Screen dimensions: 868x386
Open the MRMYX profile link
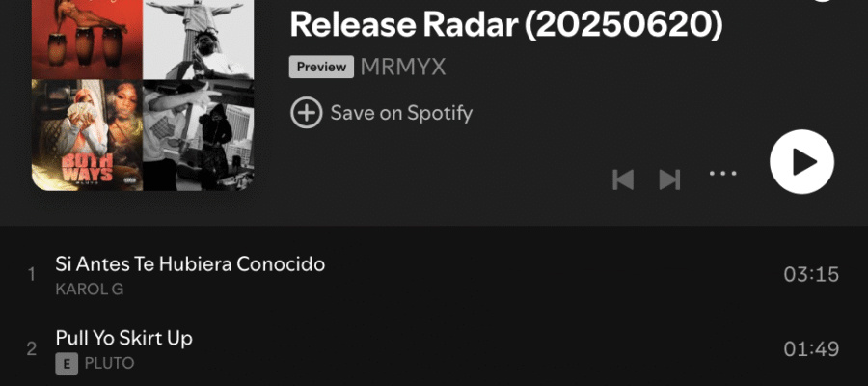pyautogui.click(x=403, y=67)
